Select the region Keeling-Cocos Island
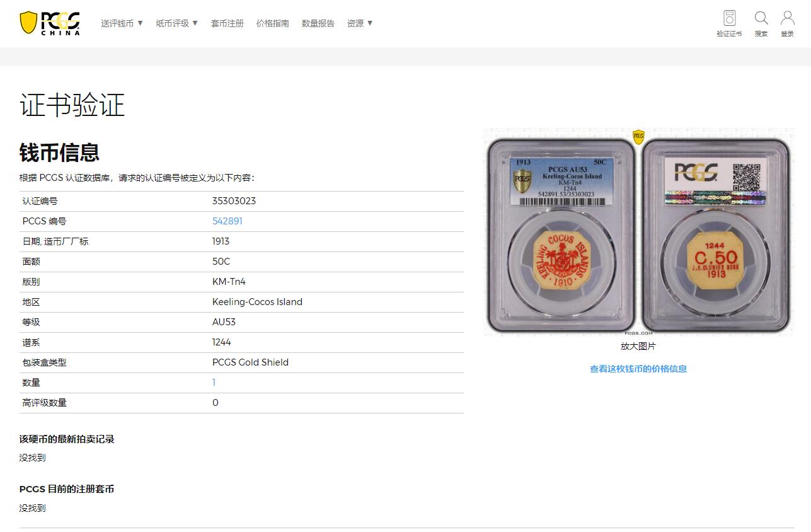The height and width of the screenshot is (532, 811). [257, 302]
